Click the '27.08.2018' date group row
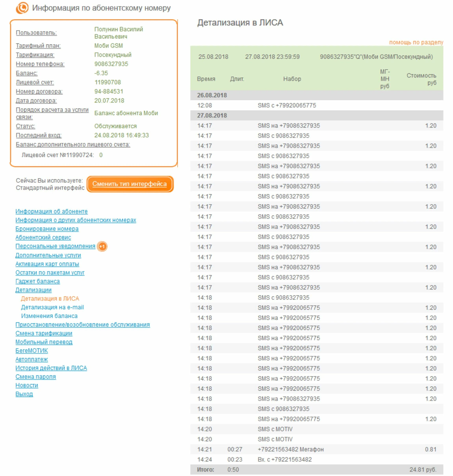The image size is (453, 476). point(317,116)
